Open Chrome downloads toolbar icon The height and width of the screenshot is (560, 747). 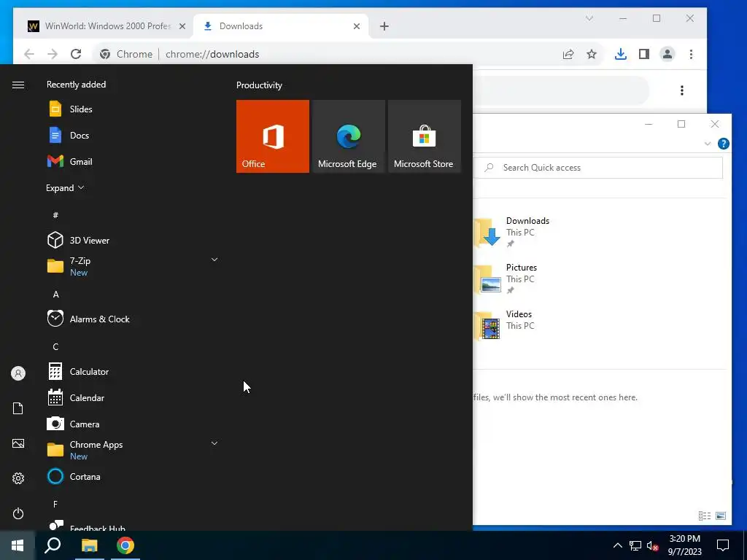(620, 54)
